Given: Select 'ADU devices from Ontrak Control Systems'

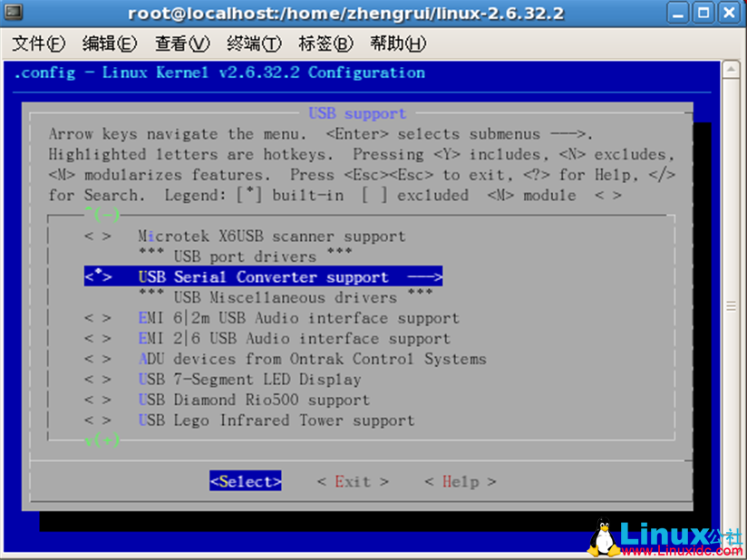Looking at the screenshot, I should pos(313,359).
